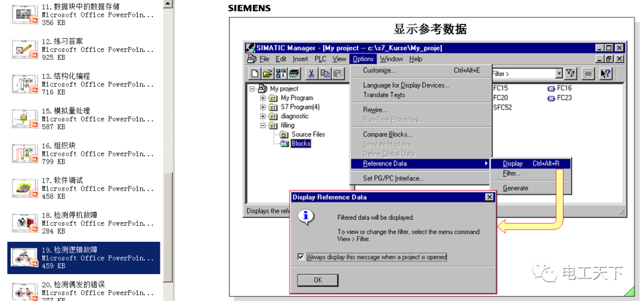Click the project icon left of File menu
The image size is (644, 301).
click(252, 59)
